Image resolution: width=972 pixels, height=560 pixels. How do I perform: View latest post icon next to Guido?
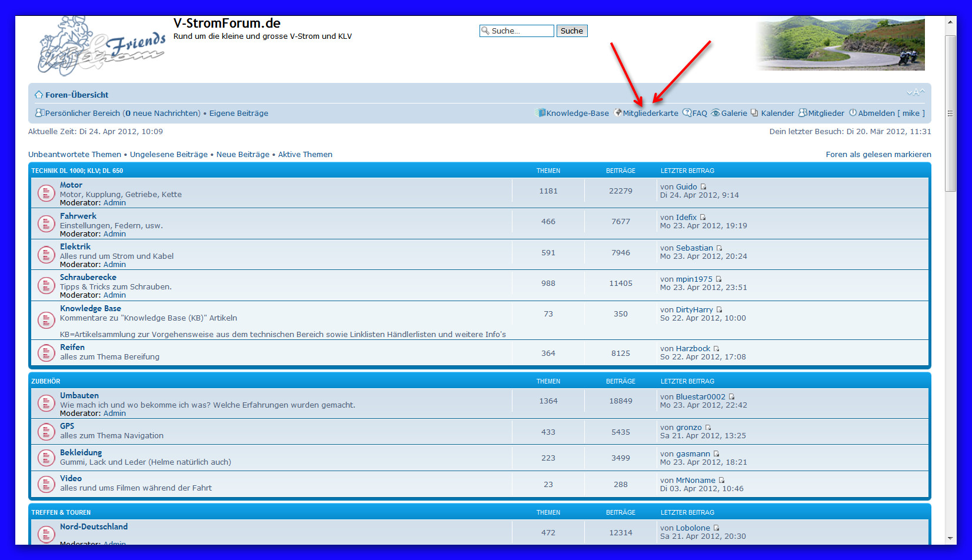(703, 187)
